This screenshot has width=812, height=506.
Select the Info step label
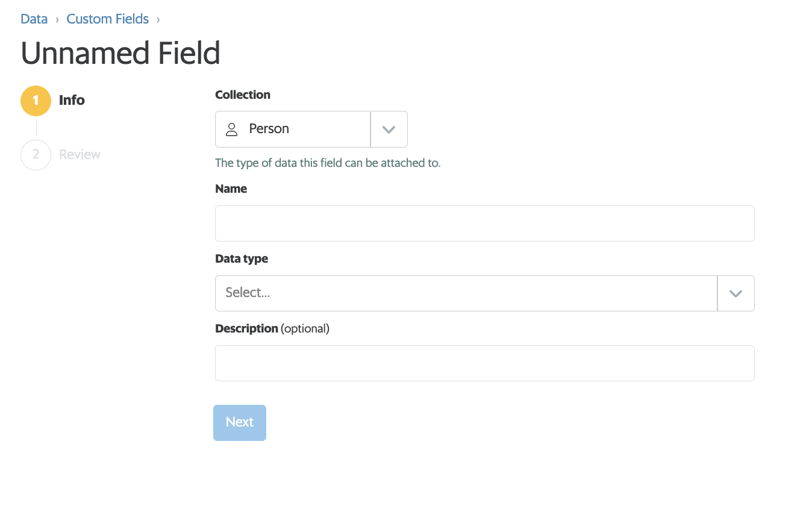click(72, 101)
